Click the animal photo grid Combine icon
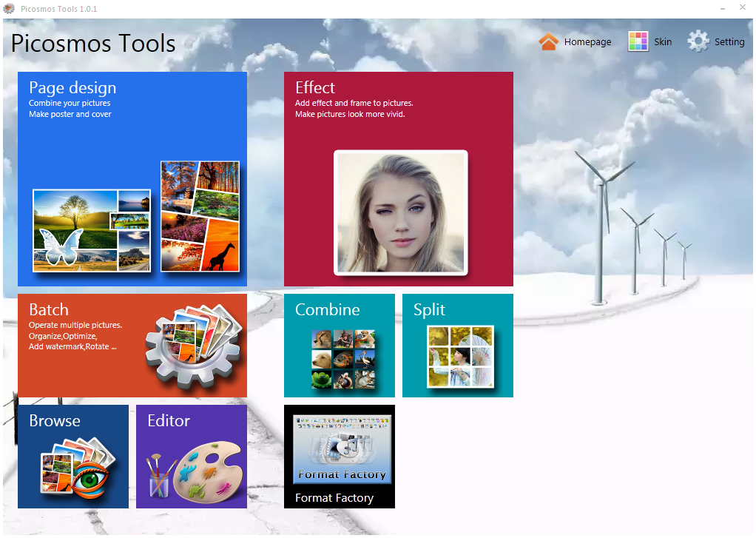 click(343, 360)
